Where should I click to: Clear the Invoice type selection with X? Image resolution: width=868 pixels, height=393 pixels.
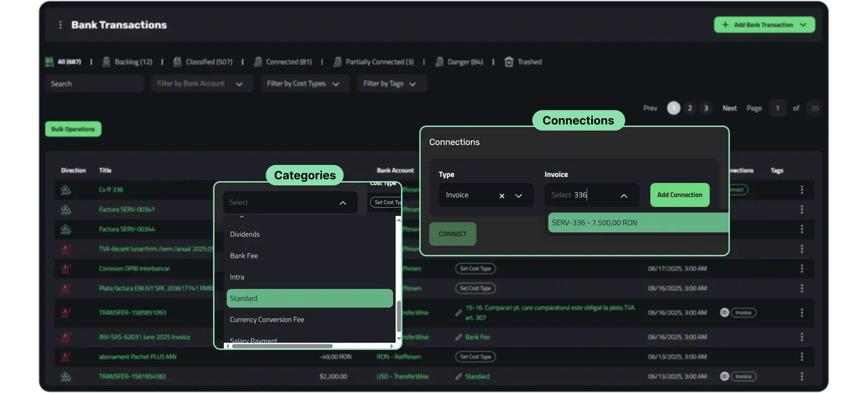(x=502, y=196)
